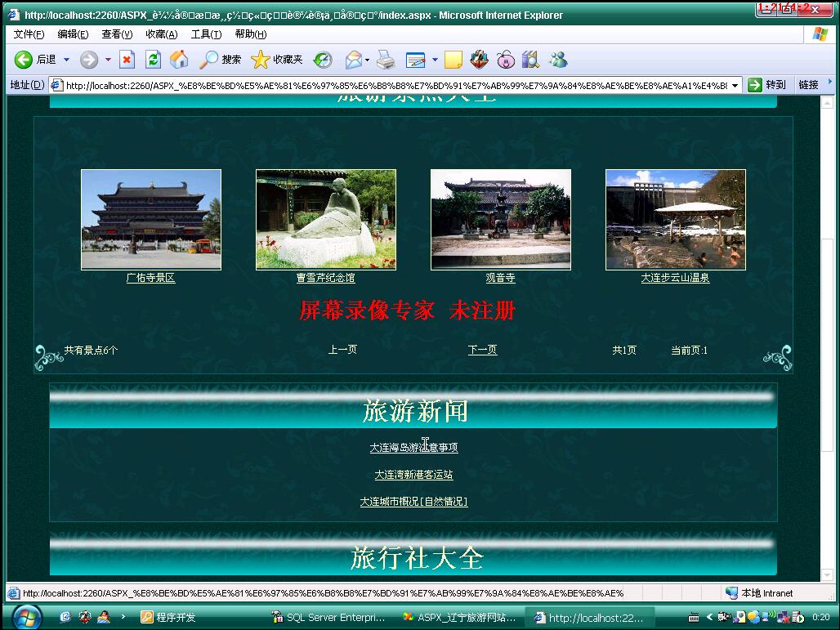This screenshot has width=840, height=630.
Task: Click the 共1页 total pages text
Action: 624,351
